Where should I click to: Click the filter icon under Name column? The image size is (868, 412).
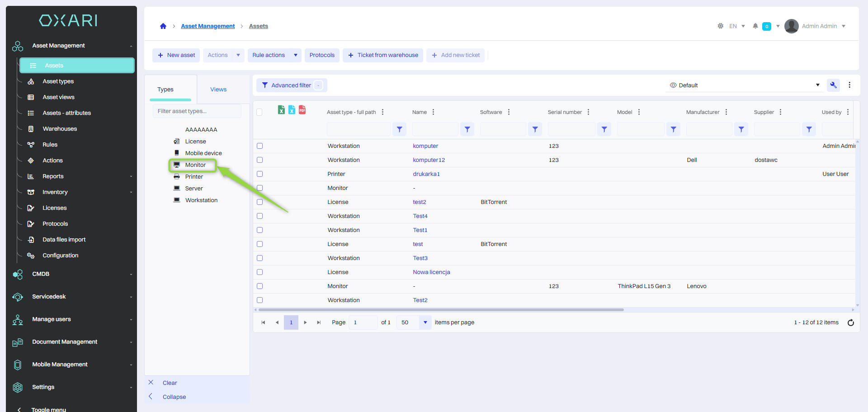[x=467, y=129]
